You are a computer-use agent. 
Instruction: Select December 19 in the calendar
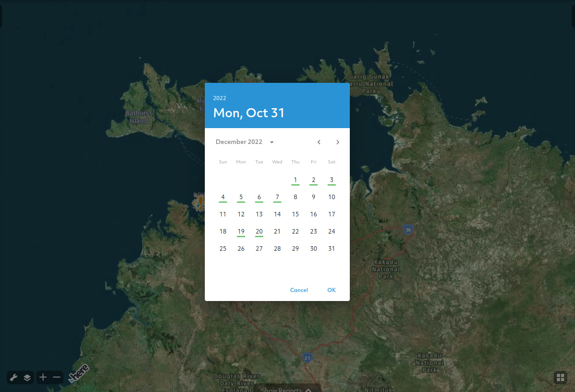click(x=241, y=231)
